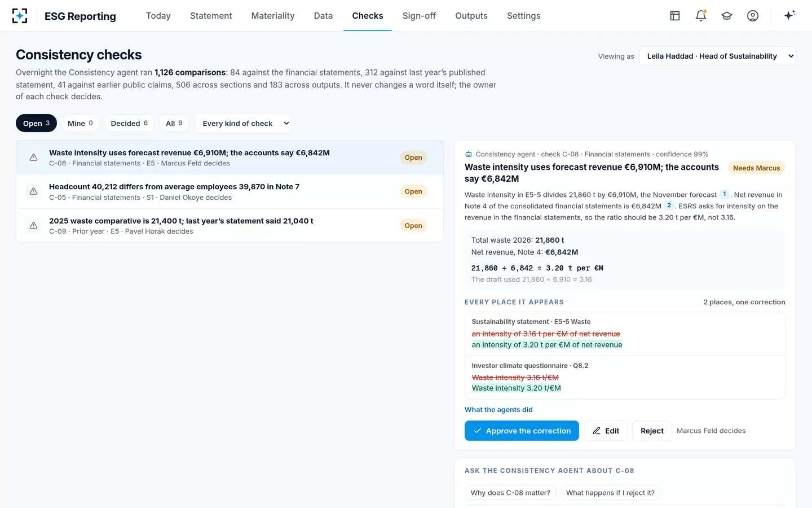Screen dimensions: 812x508
Task: Select the Headcount 40,212 check row
Action: click(x=230, y=191)
